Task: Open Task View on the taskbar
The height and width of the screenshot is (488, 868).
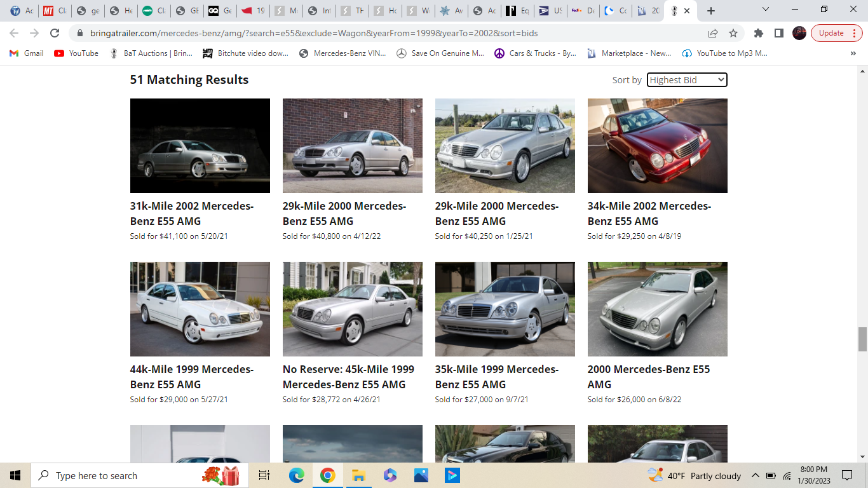Action: 264,475
